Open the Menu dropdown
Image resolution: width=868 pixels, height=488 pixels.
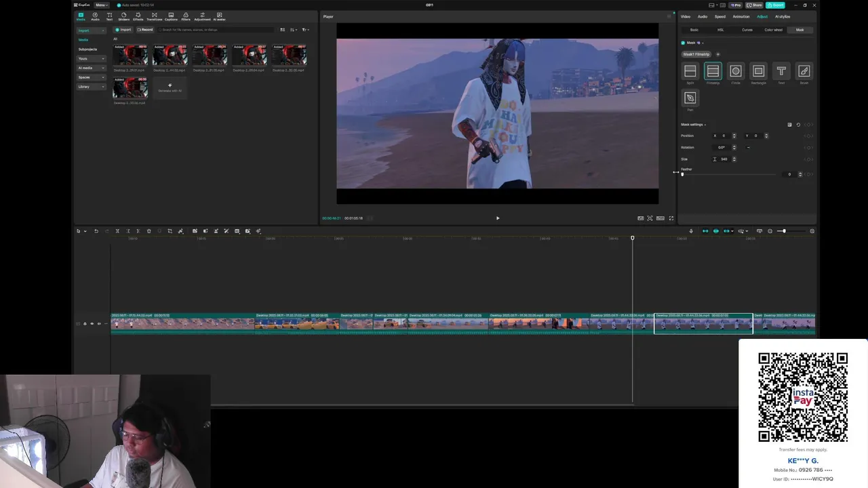(100, 5)
